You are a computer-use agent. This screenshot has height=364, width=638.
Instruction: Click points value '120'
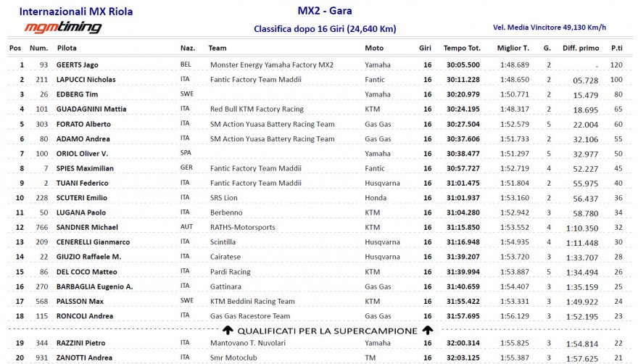pyautogui.click(x=616, y=65)
